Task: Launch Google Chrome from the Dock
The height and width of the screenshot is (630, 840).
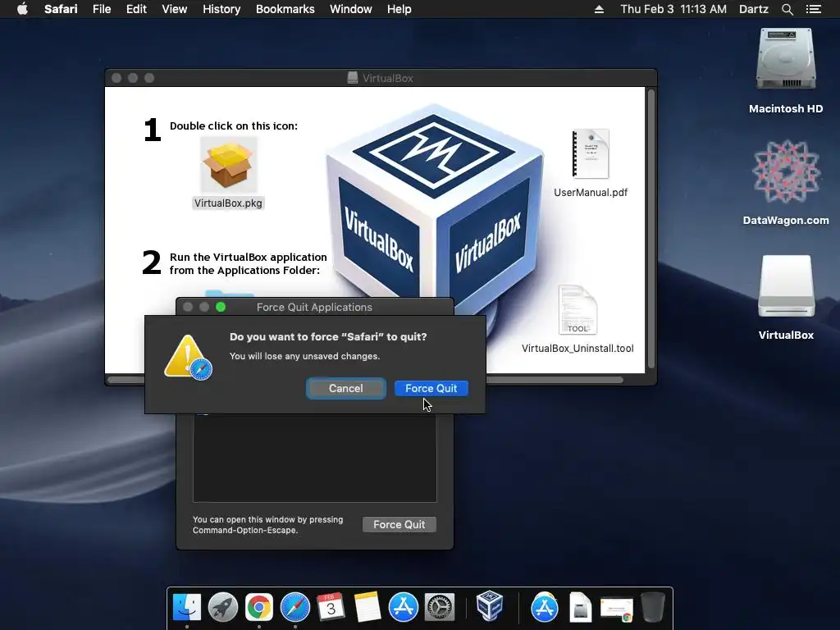Action: tap(258, 607)
